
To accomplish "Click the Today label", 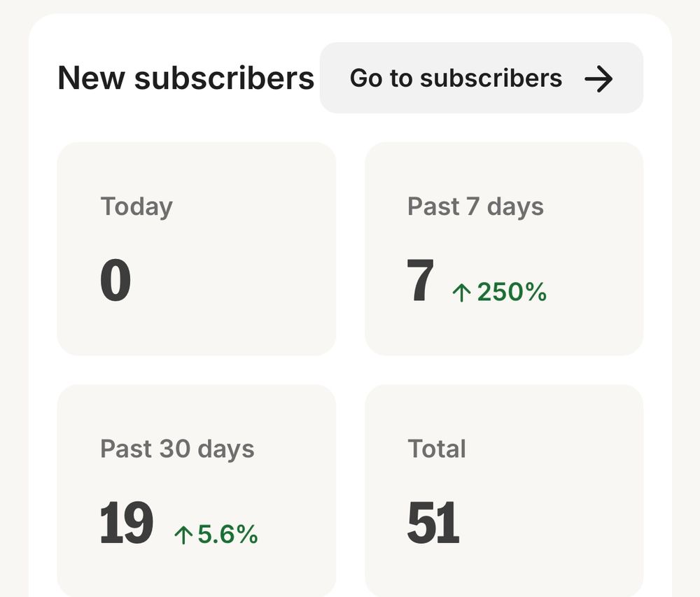I will [136, 207].
